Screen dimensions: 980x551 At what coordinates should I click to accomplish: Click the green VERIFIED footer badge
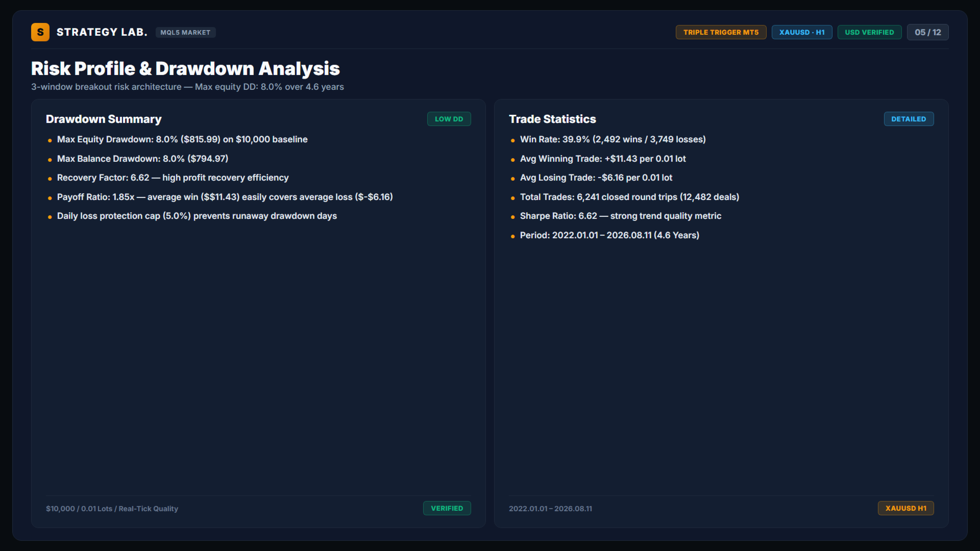pos(447,508)
